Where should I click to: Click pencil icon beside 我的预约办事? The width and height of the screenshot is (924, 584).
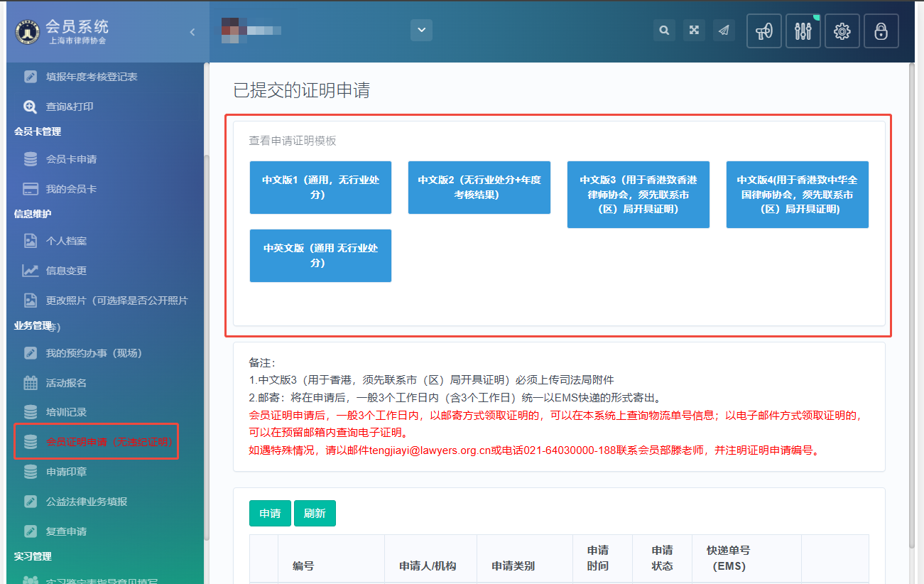31,353
